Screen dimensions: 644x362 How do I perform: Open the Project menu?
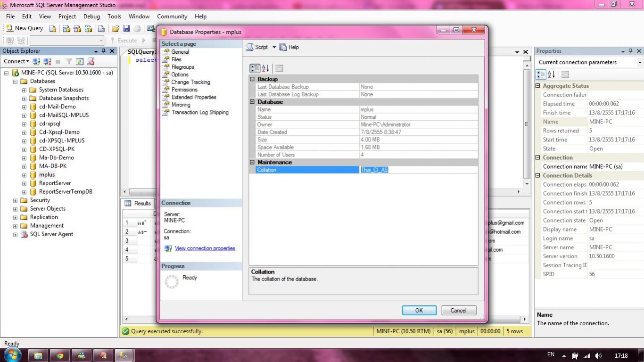[67, 16]
